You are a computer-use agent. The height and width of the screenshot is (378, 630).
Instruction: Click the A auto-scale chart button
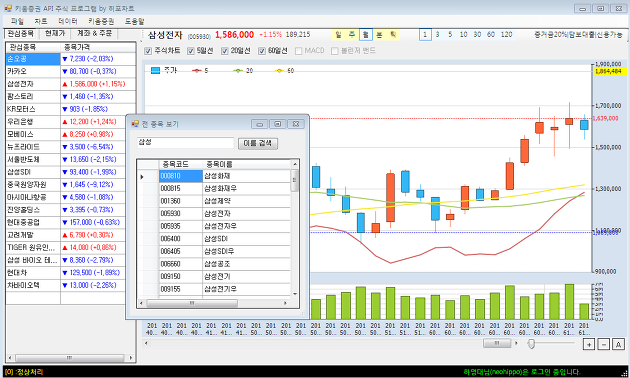point(618,344)
